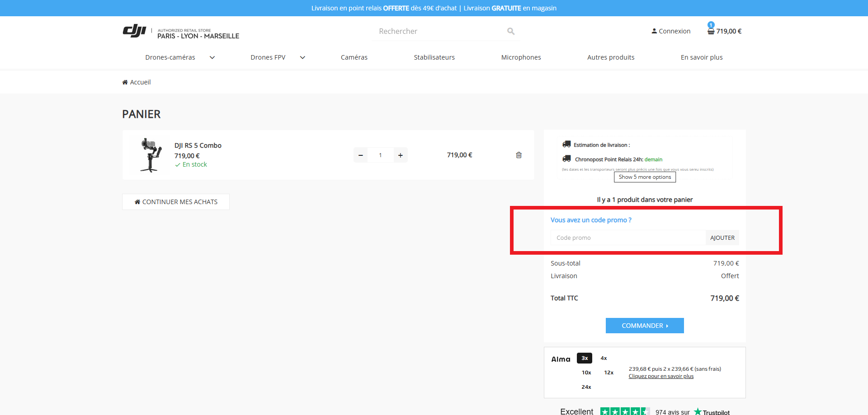Click the Alma logo
868x415 pixels.
[x=561, y=359]
